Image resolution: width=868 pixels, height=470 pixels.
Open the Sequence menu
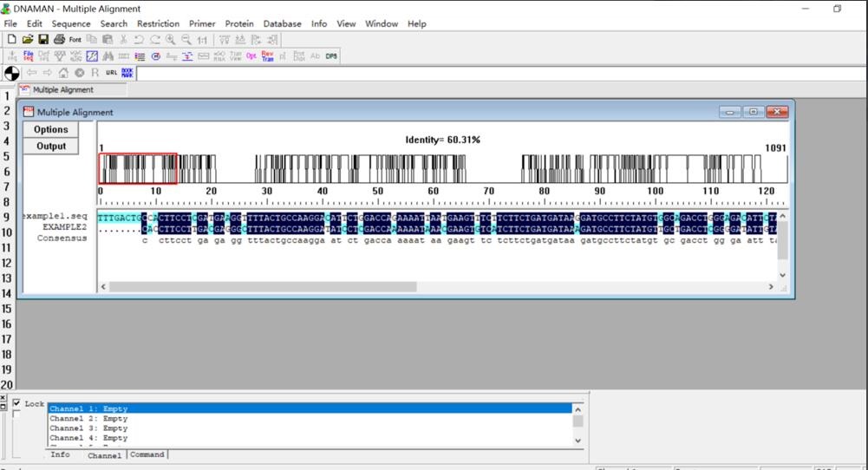tap(70, 23)
